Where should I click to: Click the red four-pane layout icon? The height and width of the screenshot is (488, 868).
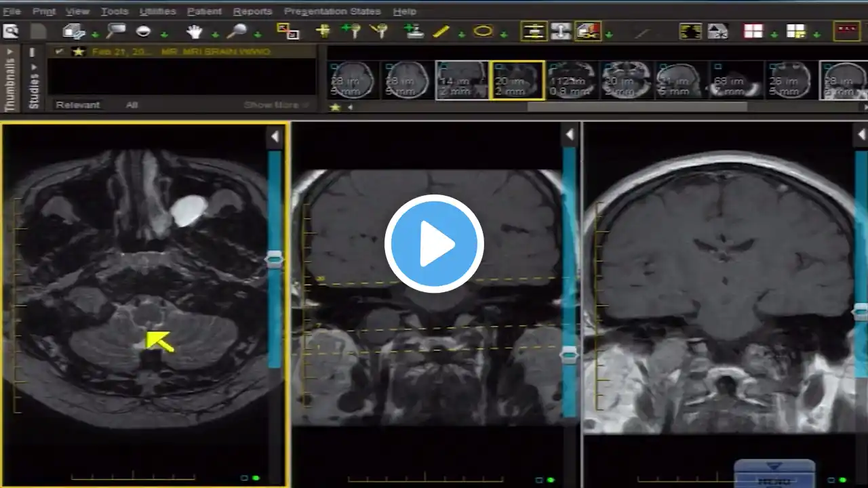(x=753, y=31)
